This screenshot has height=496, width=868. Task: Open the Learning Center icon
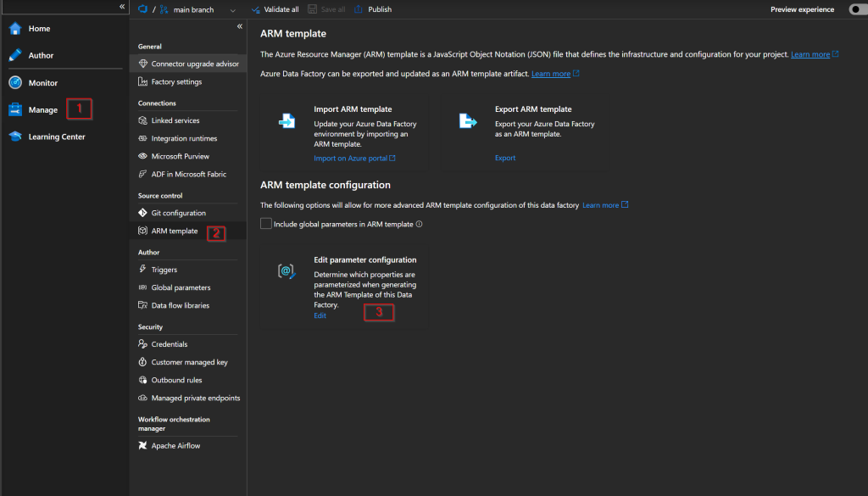pyautogui.click(x=14, y=137)
